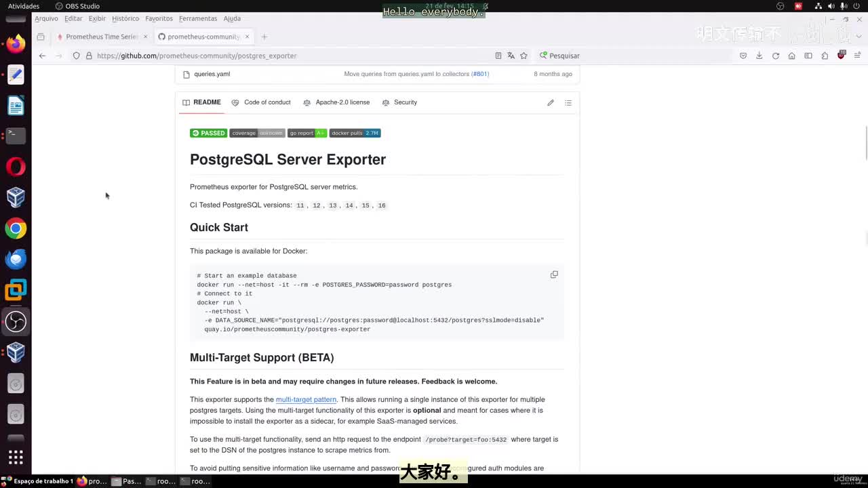Open the Firefox downloads panel
Image resolution: width=868 pixels, height=488 pixels.
coord(759,56)
